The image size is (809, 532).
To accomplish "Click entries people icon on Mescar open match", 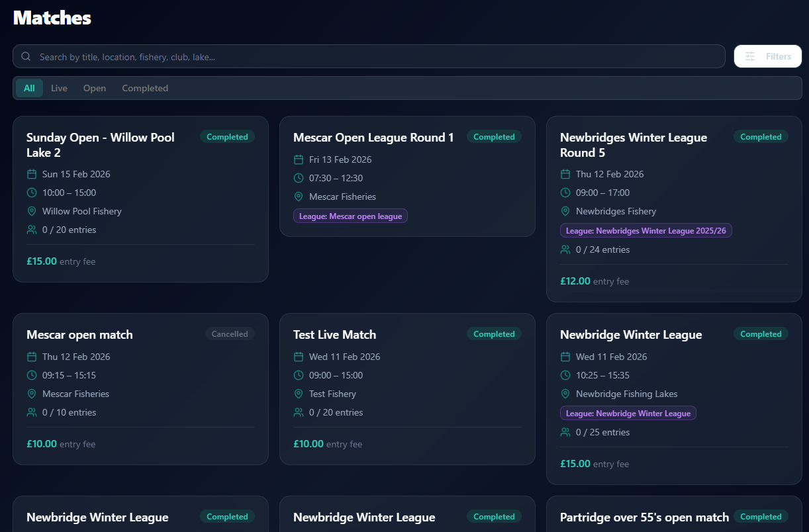I will [32, 413].
